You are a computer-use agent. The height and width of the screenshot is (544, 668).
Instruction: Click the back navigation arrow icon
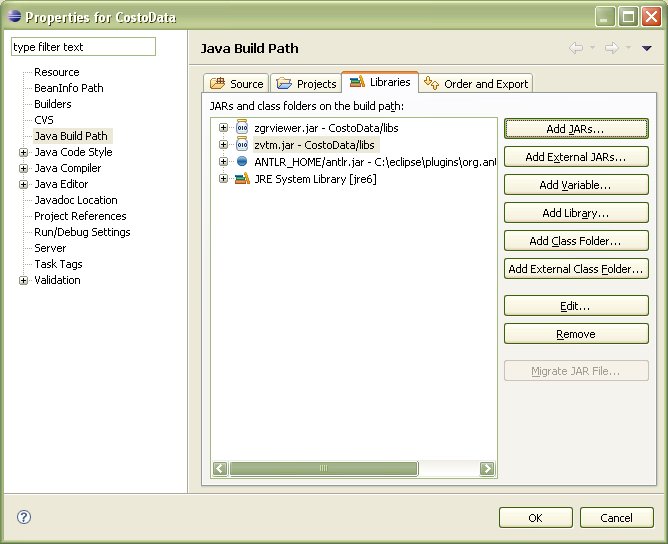point(575,48)
